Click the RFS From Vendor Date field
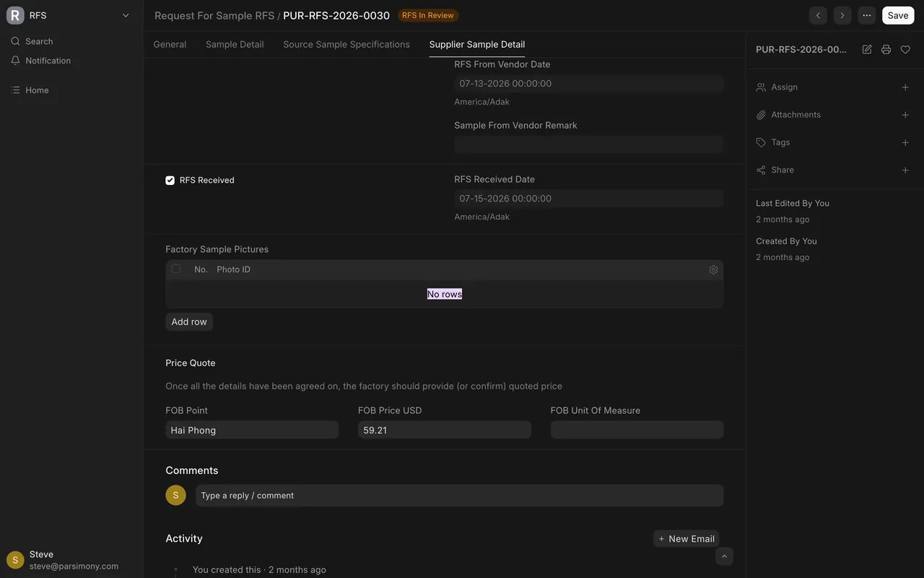Image resolution: width=924 pixels, height=578 pixels. pos(589,84)
